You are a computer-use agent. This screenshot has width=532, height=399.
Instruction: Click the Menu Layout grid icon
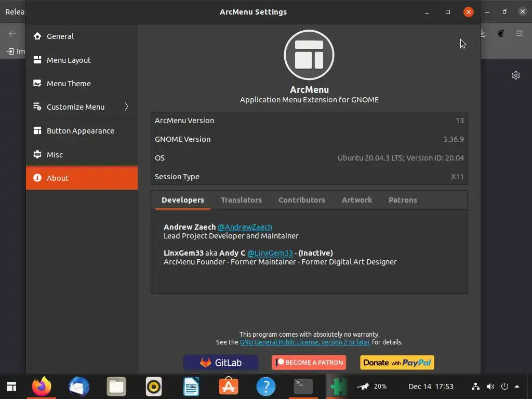click(x=37, y=60)
